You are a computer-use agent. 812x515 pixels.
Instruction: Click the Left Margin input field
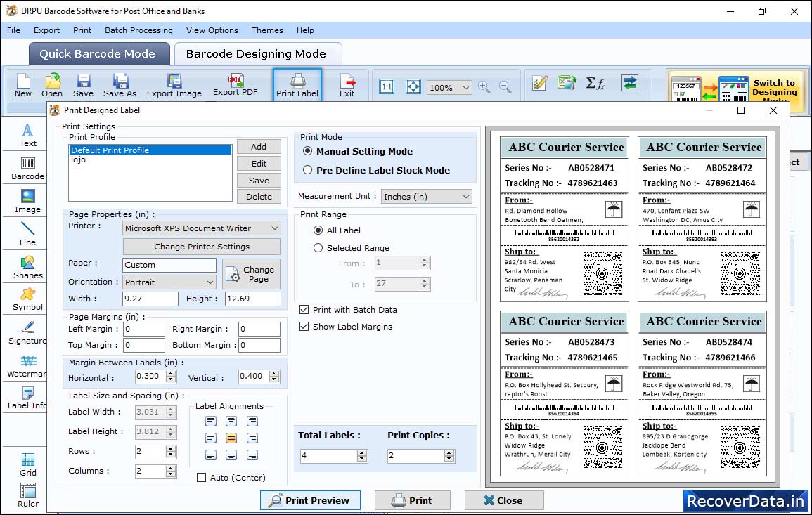[144, 330]
